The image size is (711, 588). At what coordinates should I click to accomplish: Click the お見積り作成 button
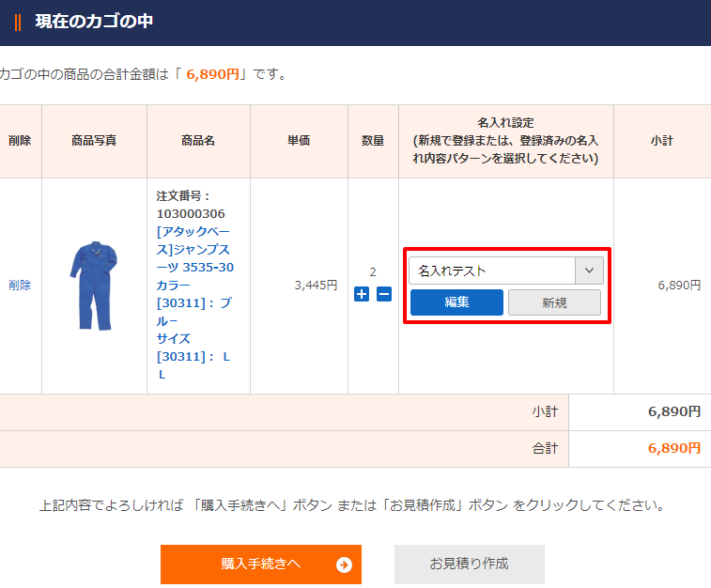(469, 564)
